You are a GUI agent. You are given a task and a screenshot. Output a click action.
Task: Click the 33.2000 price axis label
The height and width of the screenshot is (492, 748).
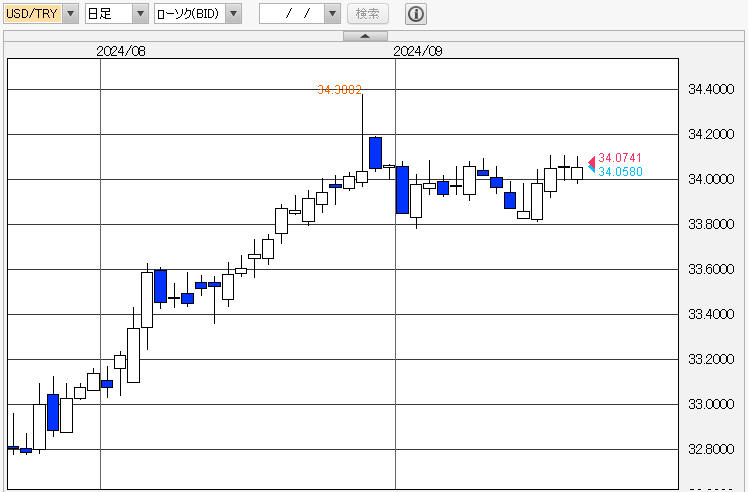click(x=711, y=359)
